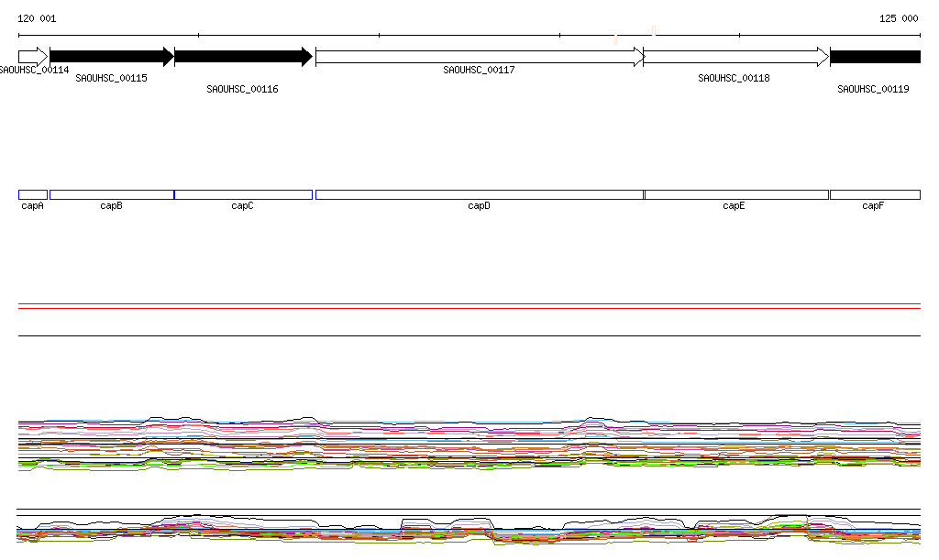Click the SAOUHSC_00114 white gene arrow
The width and height of the screenshot is (939, 560).
pyautogui.click(x=32, y=57)
